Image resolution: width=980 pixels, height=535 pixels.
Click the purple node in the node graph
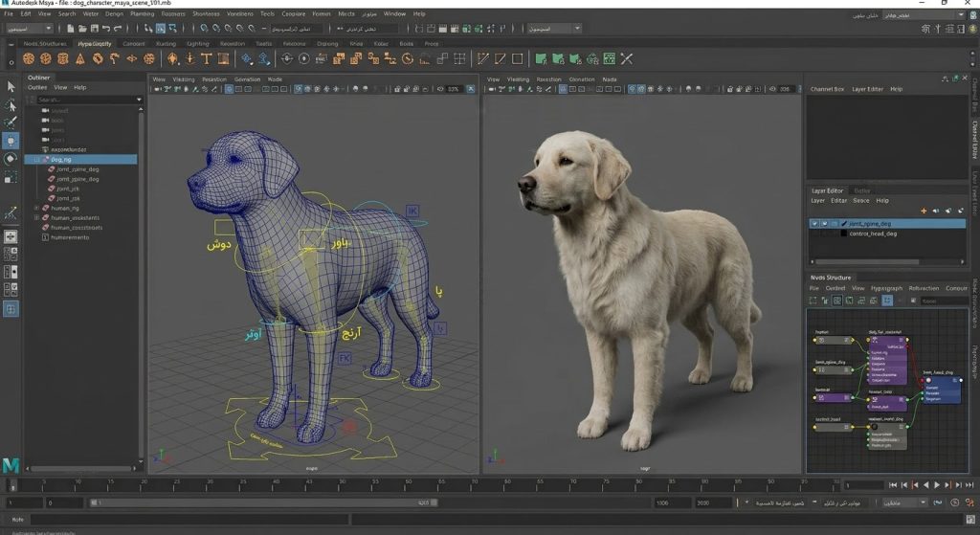point(888,361)
